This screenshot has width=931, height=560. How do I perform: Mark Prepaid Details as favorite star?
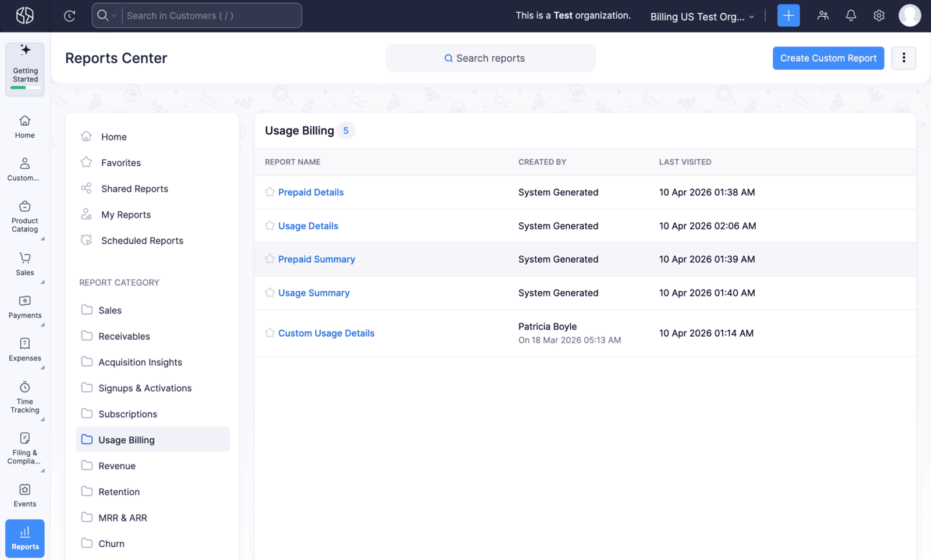click(x=270, y=192)
